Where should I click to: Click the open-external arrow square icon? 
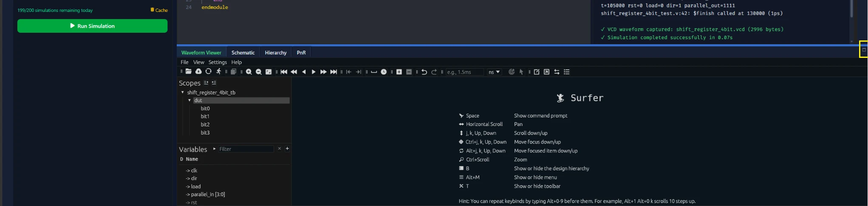pyautogui.click(x=546, y=72)
